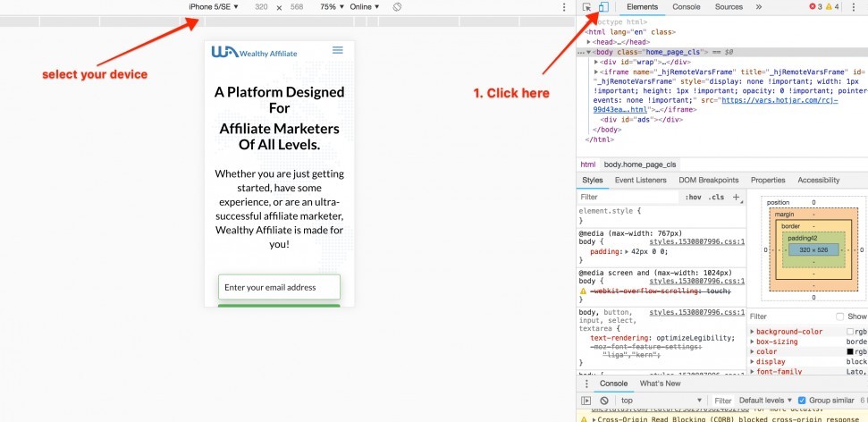Open the Properties tab
868x422 pixels.
coord(768,180)
